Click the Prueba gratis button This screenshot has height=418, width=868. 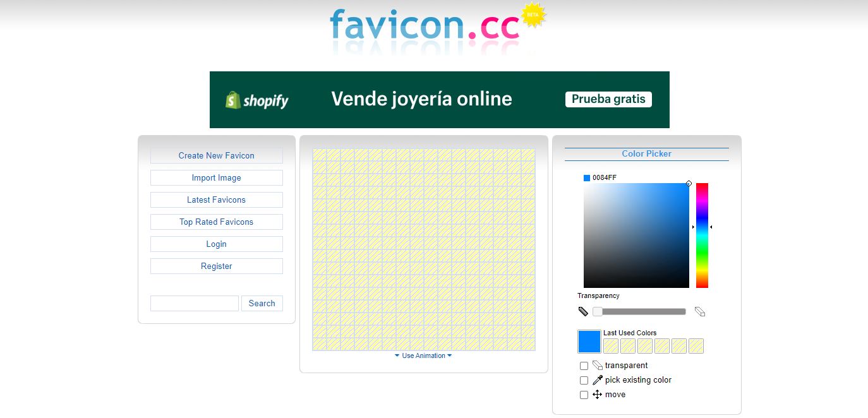(608, 99)
